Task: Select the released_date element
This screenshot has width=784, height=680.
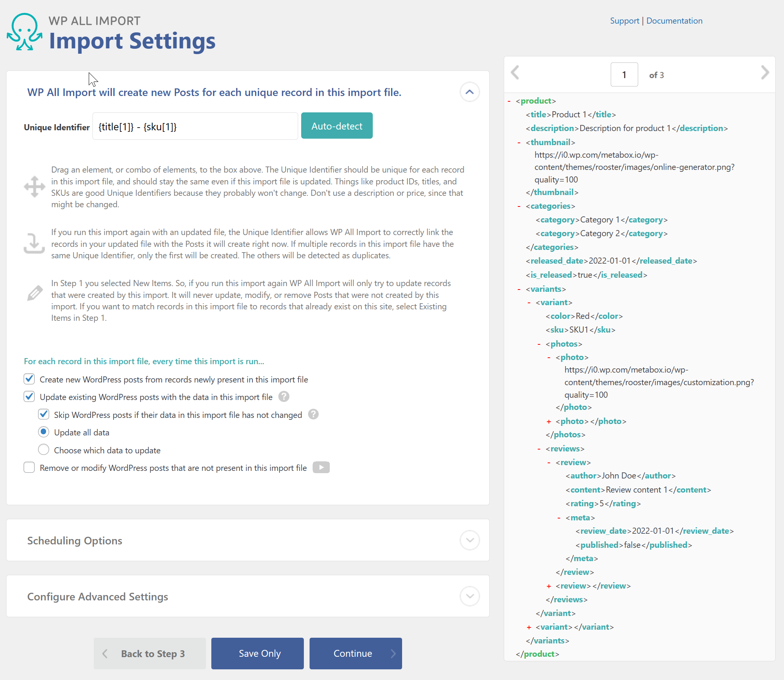Action: click(611, 261)
